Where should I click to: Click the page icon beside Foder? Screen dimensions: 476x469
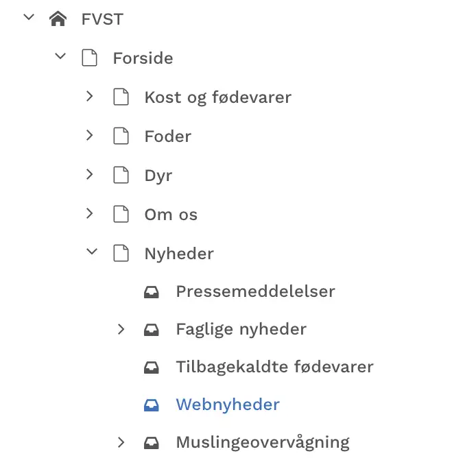(x=121, y=136)
